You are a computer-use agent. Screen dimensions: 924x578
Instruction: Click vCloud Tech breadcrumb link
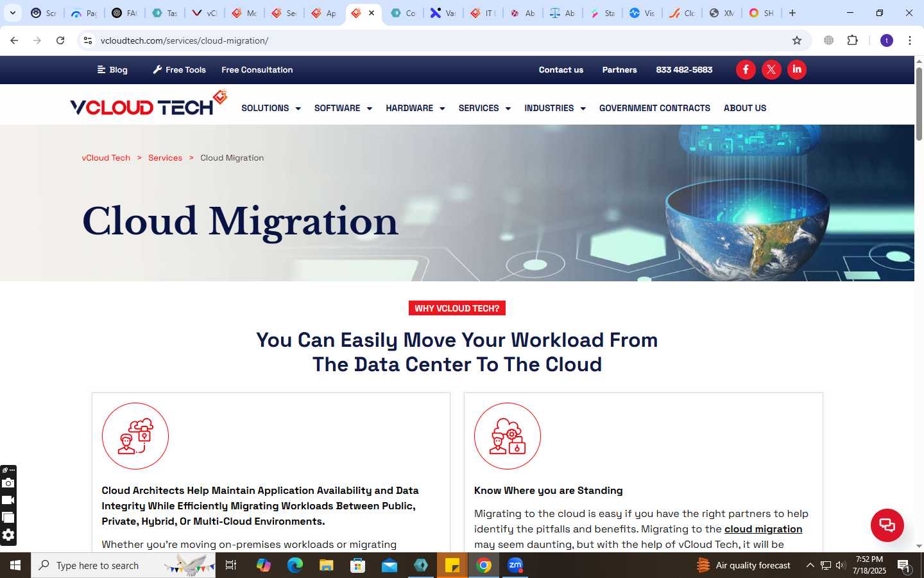106,157
